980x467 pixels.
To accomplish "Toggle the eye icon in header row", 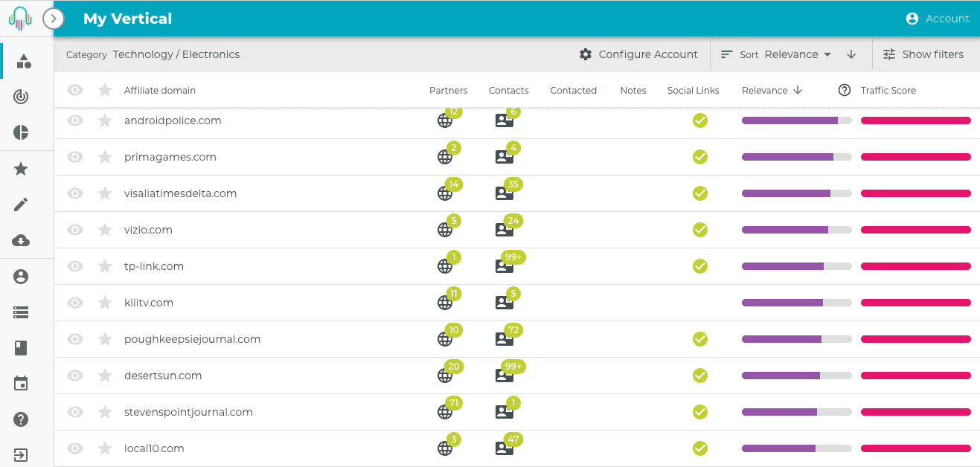I will [x=75, y=90].
